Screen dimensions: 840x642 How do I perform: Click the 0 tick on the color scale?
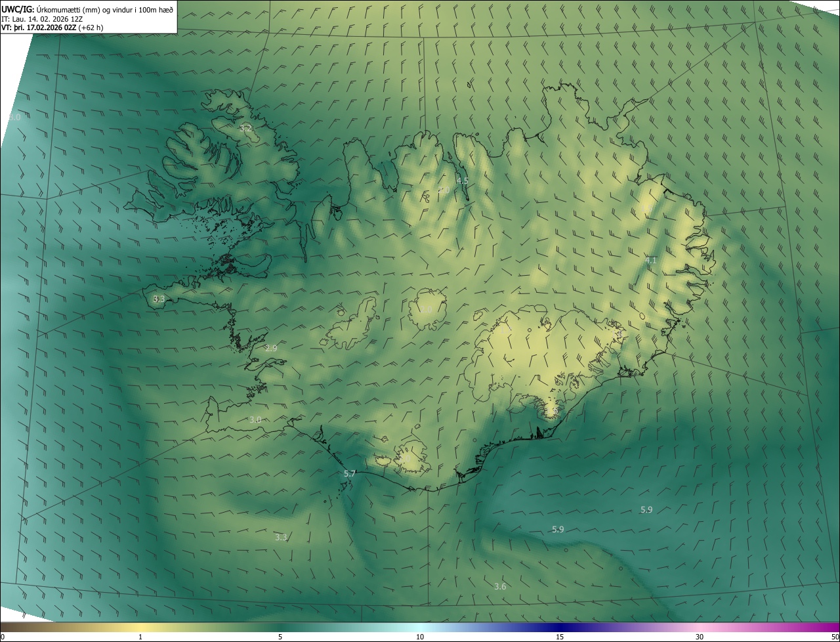pyautogui.click(x=3, y=637)
